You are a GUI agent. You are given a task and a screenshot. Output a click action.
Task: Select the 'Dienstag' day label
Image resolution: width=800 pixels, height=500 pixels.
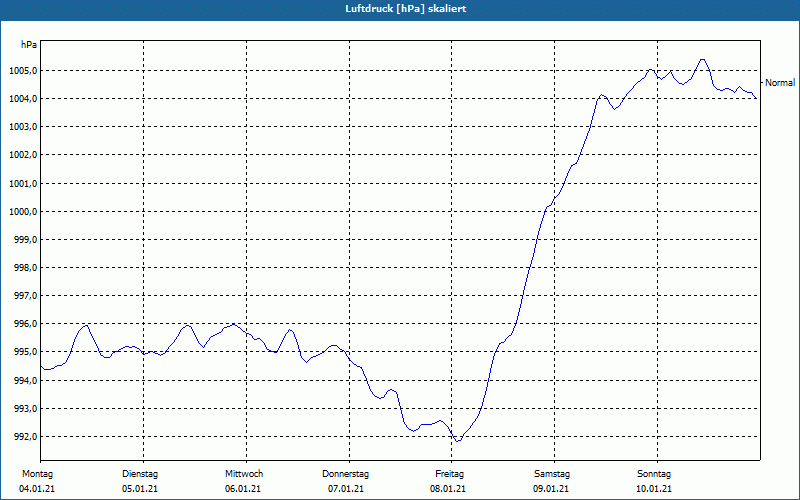(140, 474)
